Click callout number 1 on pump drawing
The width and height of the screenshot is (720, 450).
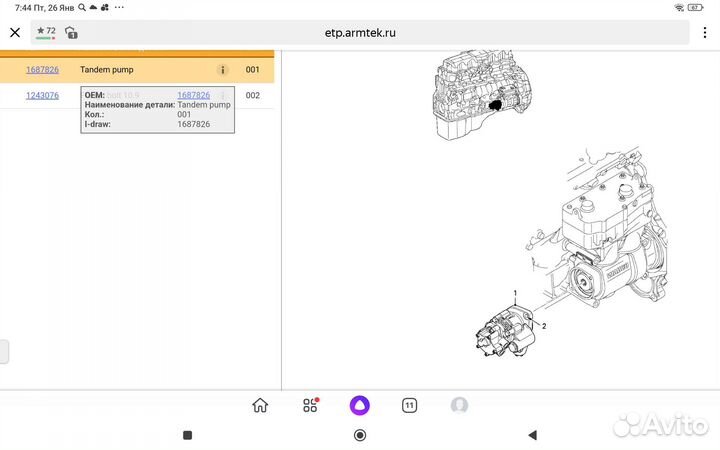[515, 293]
